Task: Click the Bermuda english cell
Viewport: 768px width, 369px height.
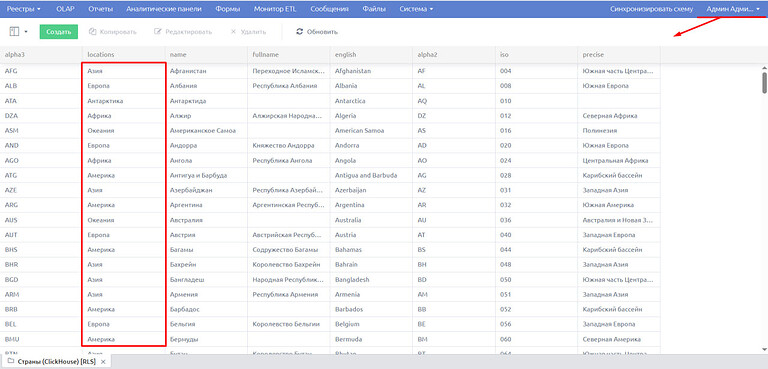Action: 371,339
